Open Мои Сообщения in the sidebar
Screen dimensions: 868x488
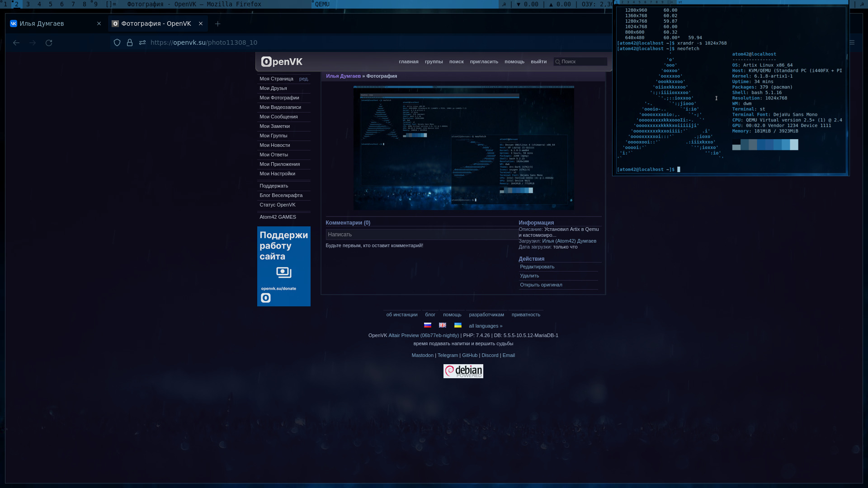click(278, 117)
